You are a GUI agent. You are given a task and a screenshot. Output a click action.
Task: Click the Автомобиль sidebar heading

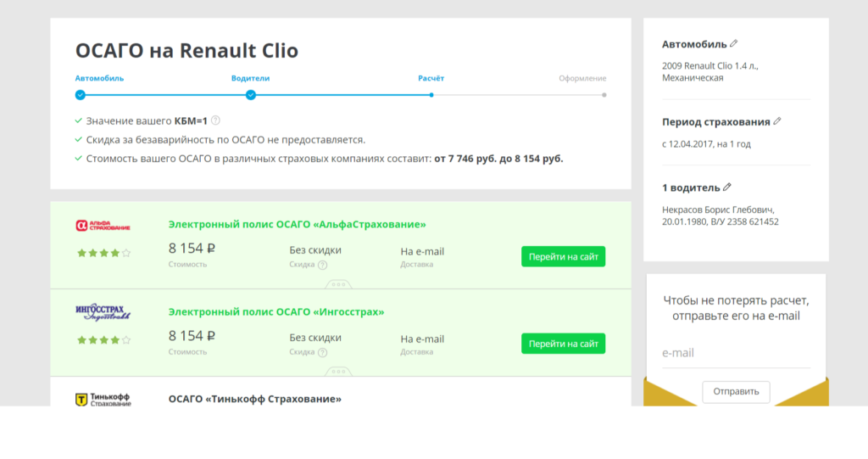pyautogui.click(x=694, y=44)
